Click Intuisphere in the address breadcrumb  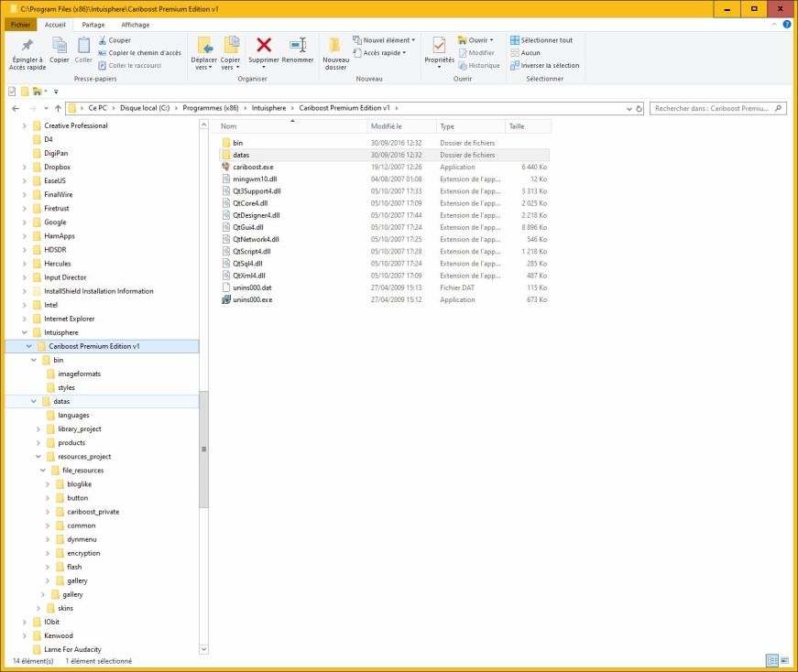pos(268,108)
